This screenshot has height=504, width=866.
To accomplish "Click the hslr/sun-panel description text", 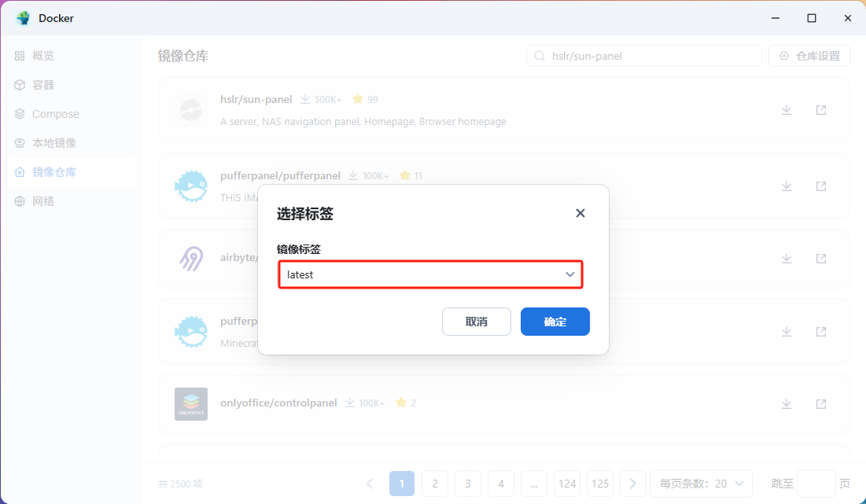I will pos(363,121).
